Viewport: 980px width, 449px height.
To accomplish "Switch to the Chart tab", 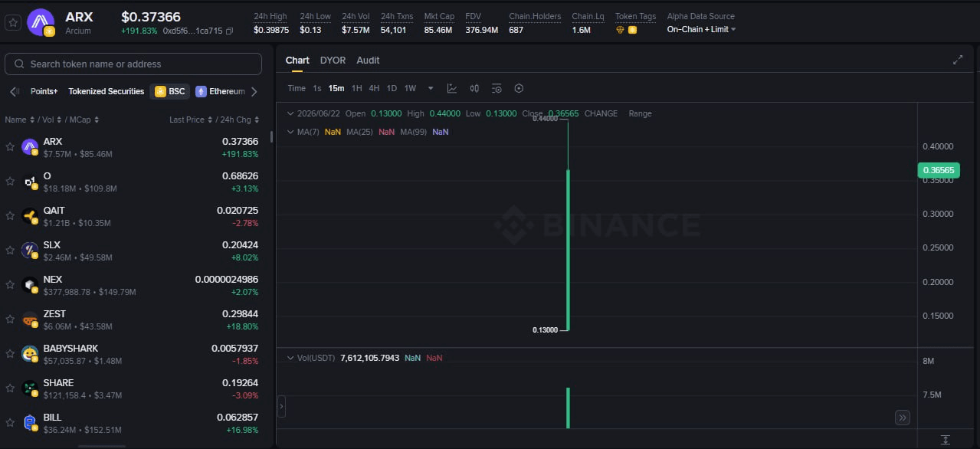I will pyautogui.click(x=297, y=60).
